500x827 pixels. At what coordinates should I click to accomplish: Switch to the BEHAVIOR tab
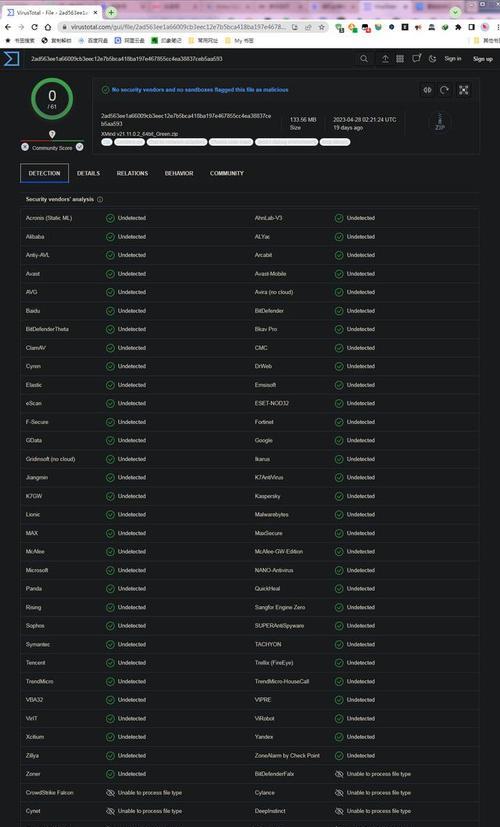point(179,173)
